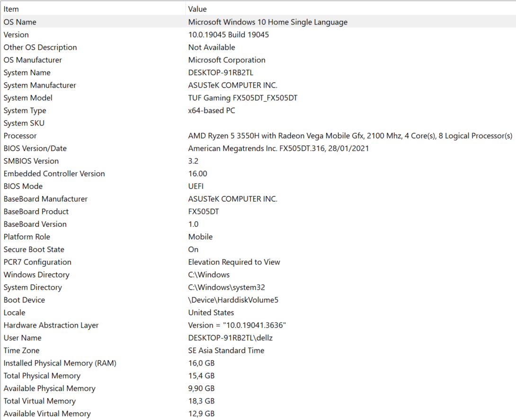
Task: Click the Locale United States value
Action: [x=211, y=313]
